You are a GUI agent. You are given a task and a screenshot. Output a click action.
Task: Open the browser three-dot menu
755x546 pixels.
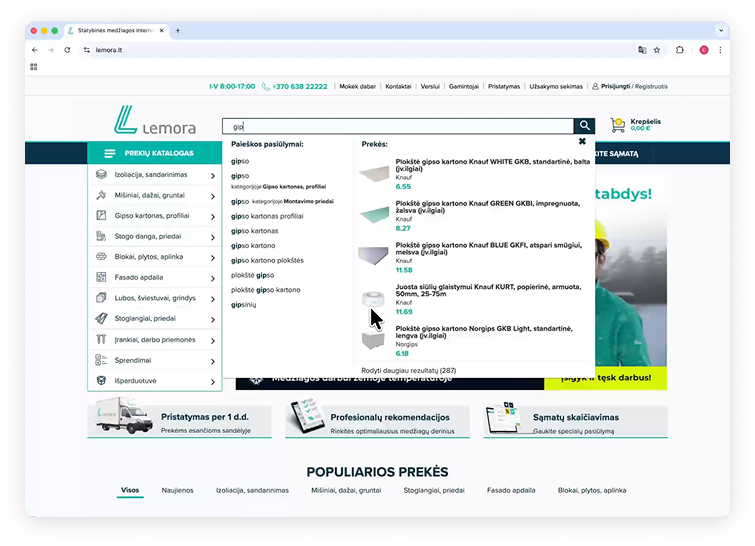[x=720, y=50]
